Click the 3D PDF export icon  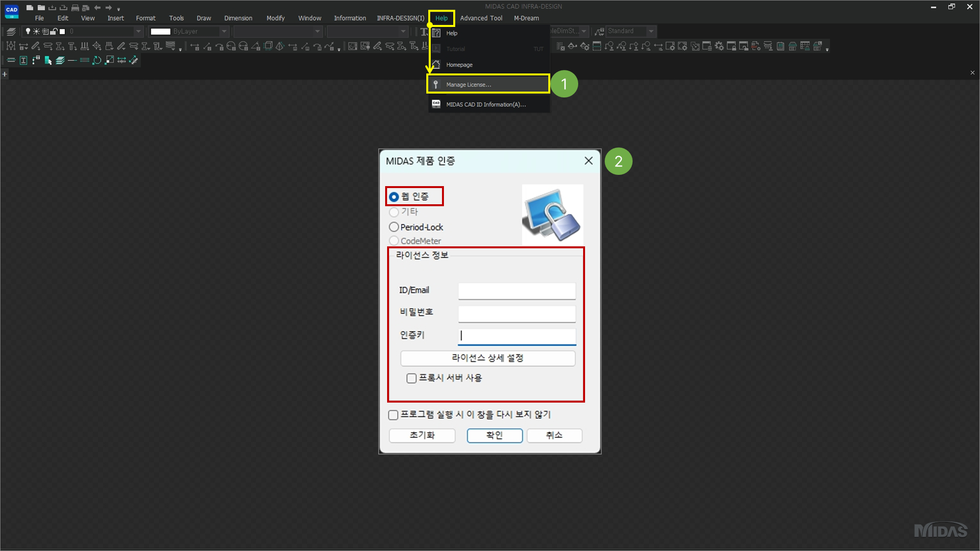click(756, 46)
